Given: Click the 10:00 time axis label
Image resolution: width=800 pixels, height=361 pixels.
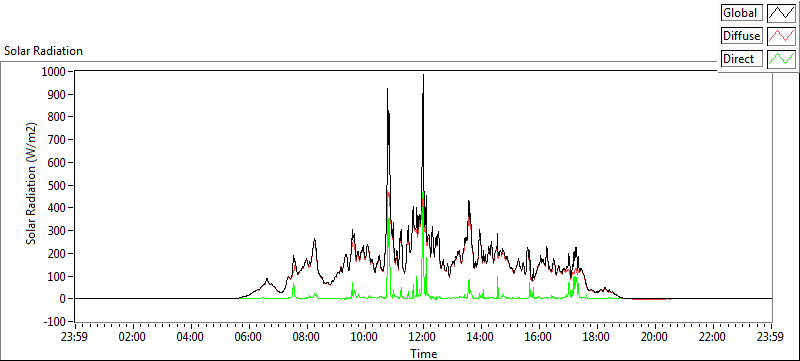Looking at the screenshot, I should (x=365, y=337).
